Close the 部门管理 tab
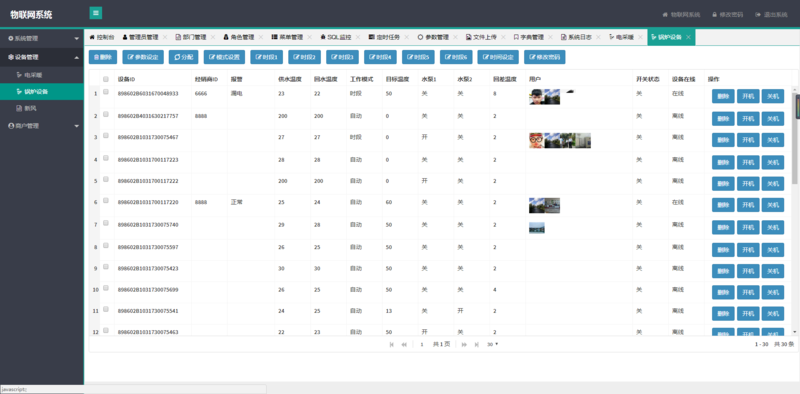Image resolution: width=800 pixels, height=394 pixels. point(213,37)
